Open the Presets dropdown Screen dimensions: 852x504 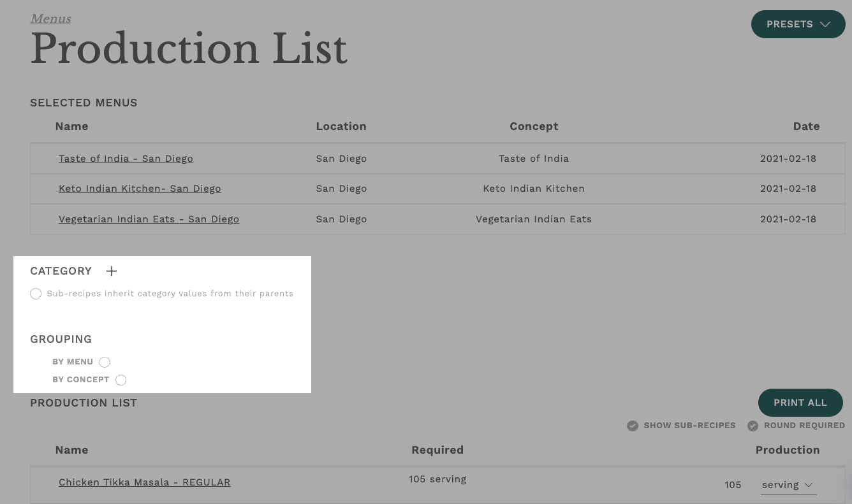[798, 24]
